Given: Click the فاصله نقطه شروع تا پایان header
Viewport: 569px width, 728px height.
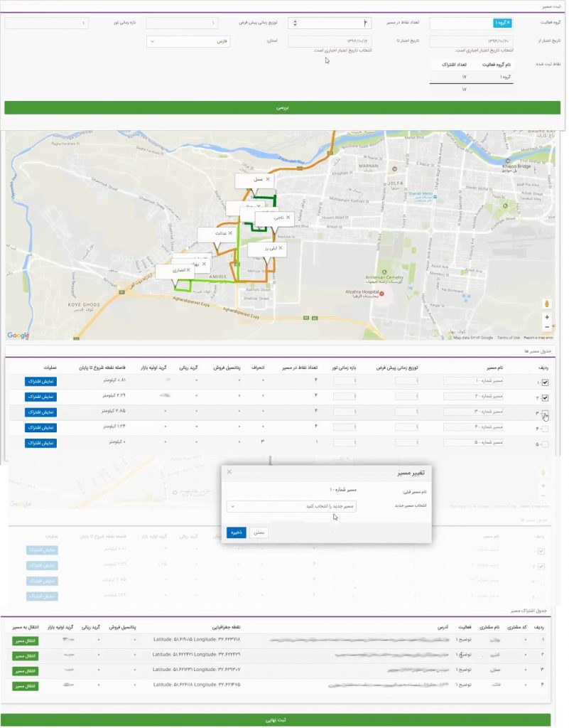Looking at the screenshot, I should 102,368.
